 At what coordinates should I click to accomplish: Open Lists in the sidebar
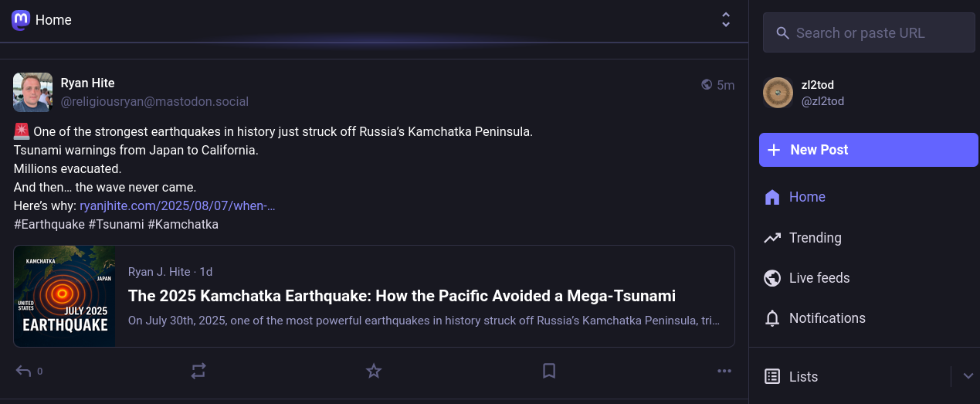pyautogui.click(x=803, y=377)
